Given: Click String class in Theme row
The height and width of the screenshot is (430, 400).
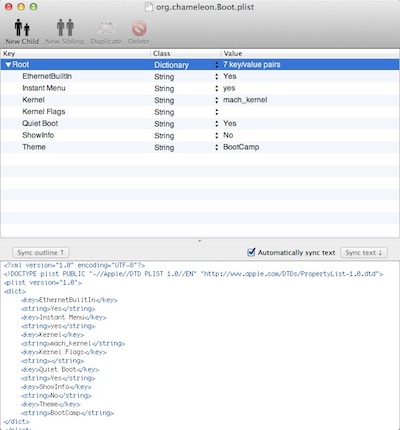Looking at the screenshot, I should click(164, 148).
